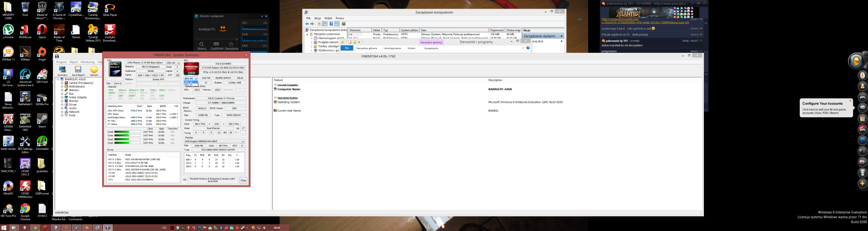This screenshot has height=231, width=868.
Task: Click the Wolumin column header
Action: coord(359,30)
